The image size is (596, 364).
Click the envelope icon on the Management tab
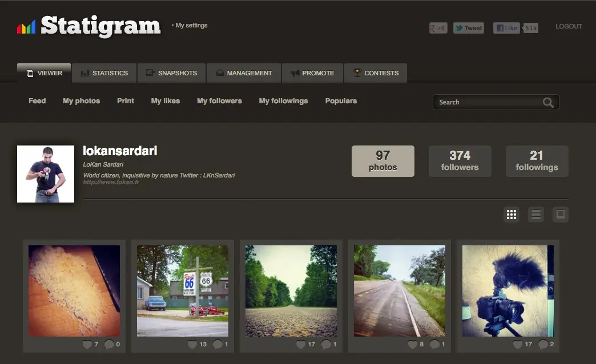(219, 73)
